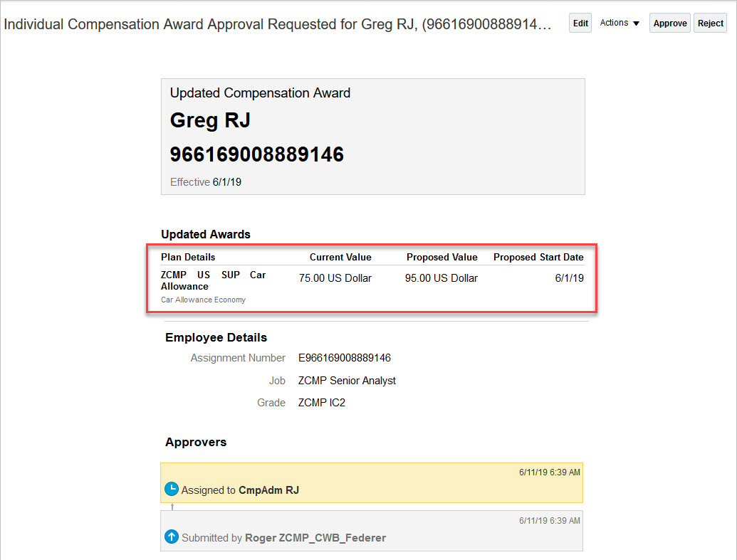Screen dimensions: 737x560
Task: Click the Proposed Value column header
Action: 441,257
